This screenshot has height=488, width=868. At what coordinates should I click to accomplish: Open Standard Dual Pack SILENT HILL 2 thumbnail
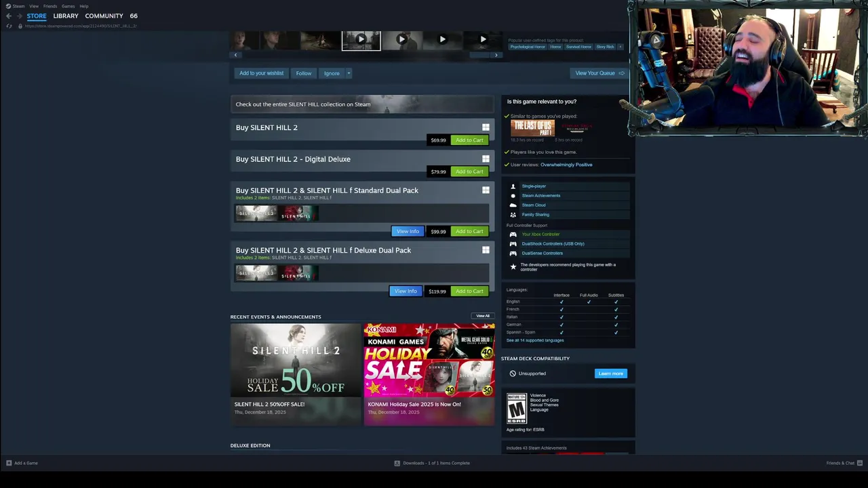pyautogui.click(x=256, y=213)
